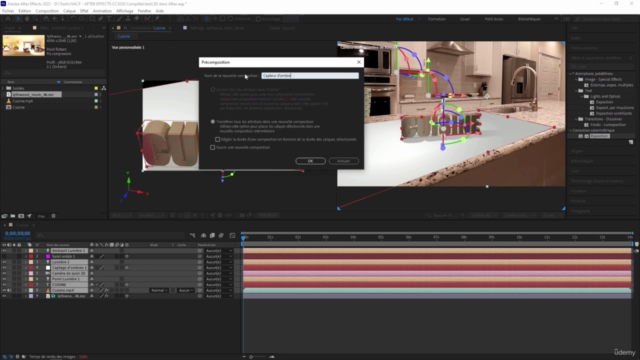Click label color swatch of Ambiant Lumière 1
Viewport: 640px width, 360px height.
point(31,251)
